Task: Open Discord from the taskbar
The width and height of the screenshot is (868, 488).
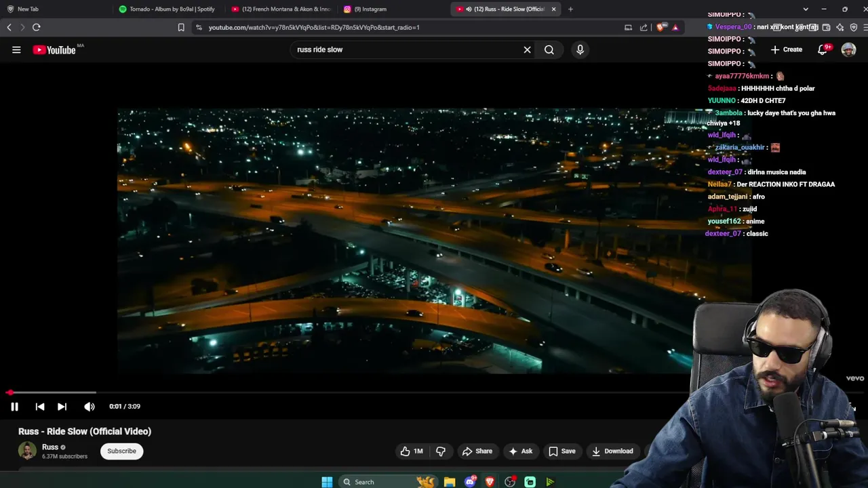Action: click(x=470, y=482)
